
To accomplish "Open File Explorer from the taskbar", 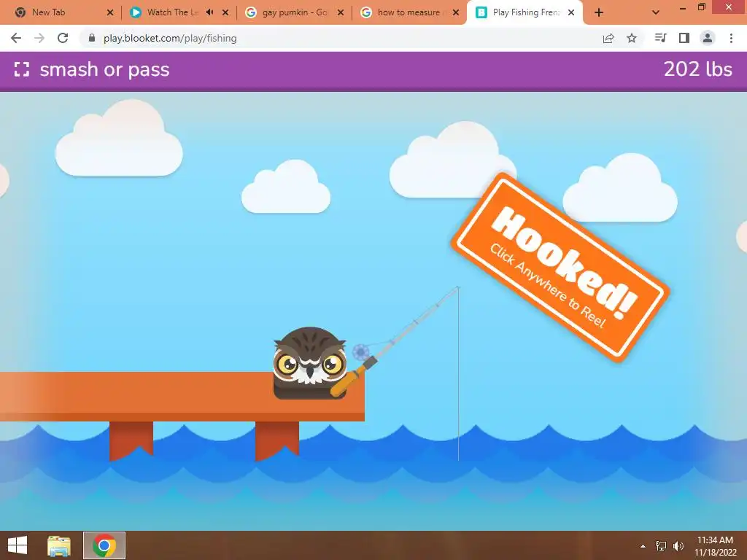I will [59, 545].
